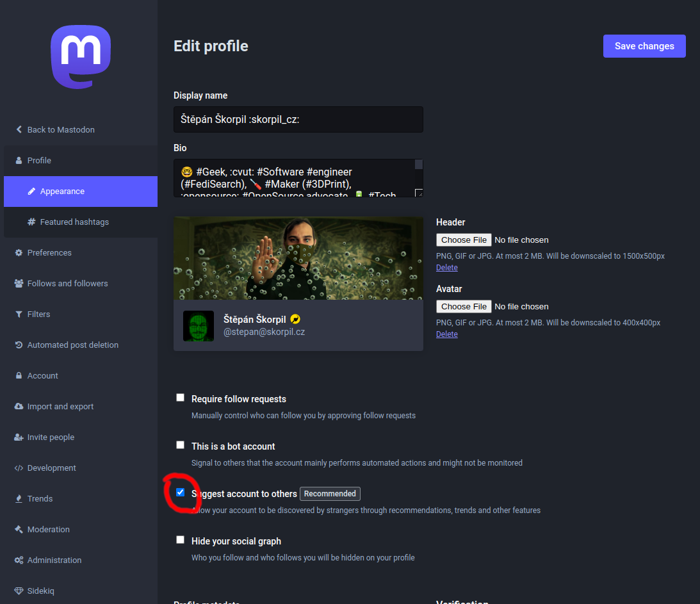Click the Moderation gavel icon

point(19,530)
